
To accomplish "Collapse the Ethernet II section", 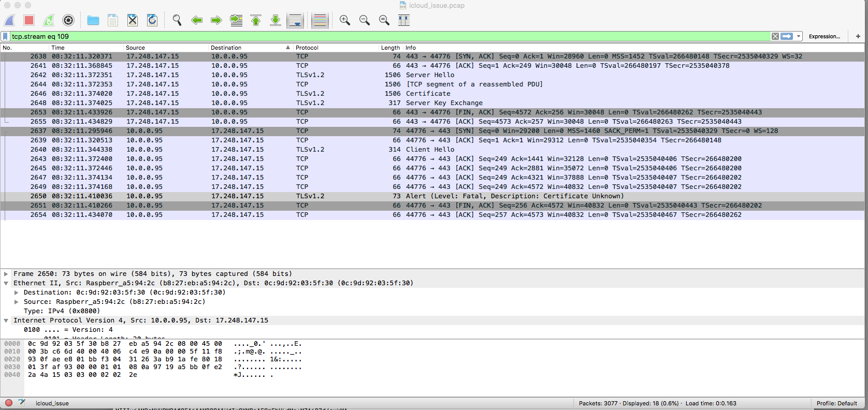I will tap(6, 283).
